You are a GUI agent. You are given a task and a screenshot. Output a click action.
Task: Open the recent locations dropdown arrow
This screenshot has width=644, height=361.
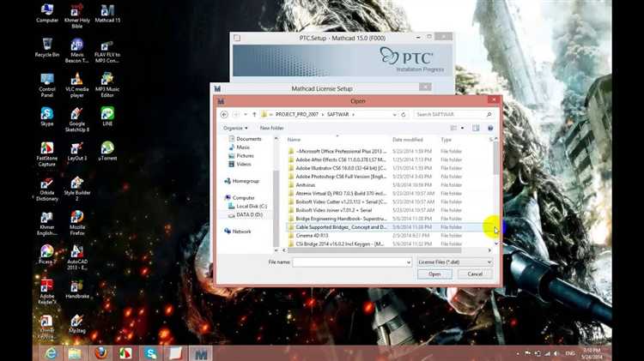click(x=246, y=114)
